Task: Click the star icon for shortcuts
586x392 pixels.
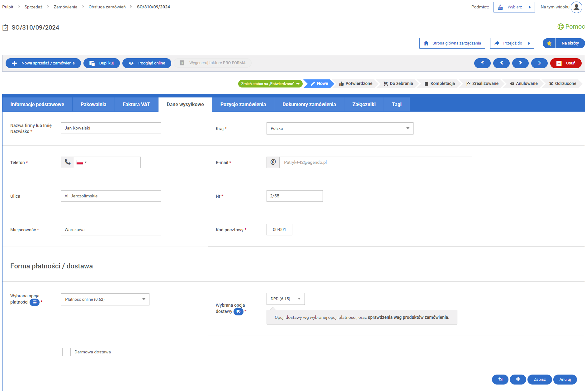Action: click(549, 43)
